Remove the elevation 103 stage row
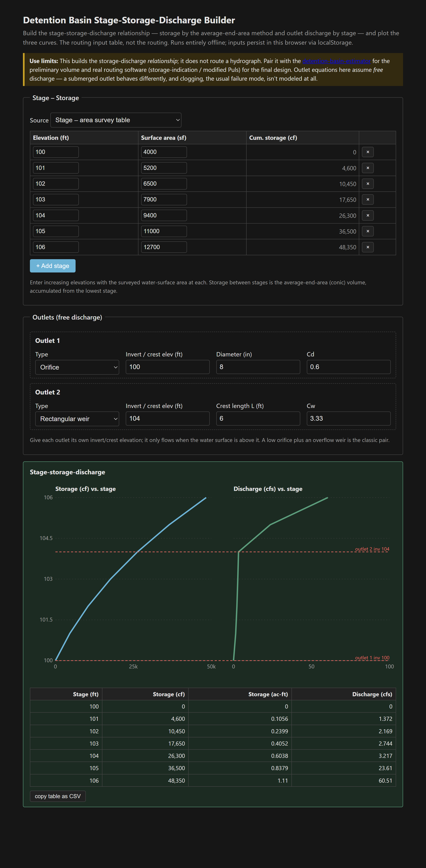The image size is (426, 868). point(368,199)
